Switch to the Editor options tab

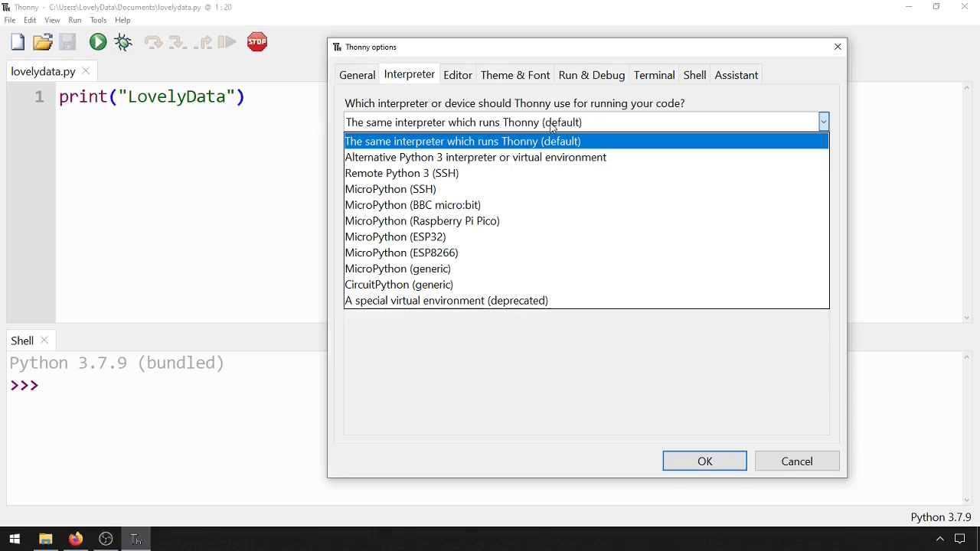click(457, 75)
